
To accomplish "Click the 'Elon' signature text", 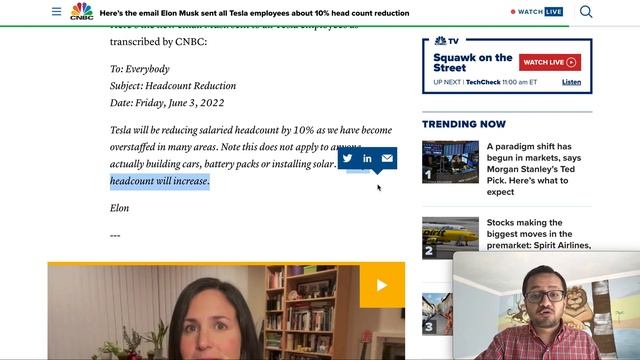I will point(119,208).
